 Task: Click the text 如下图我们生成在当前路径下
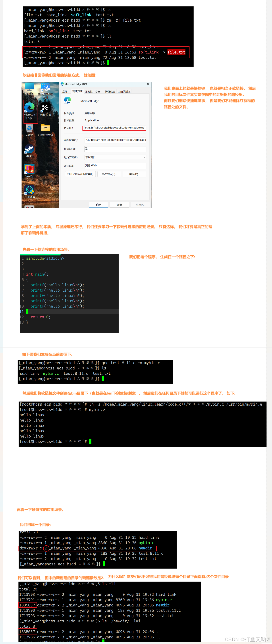[x=47, y=354]
